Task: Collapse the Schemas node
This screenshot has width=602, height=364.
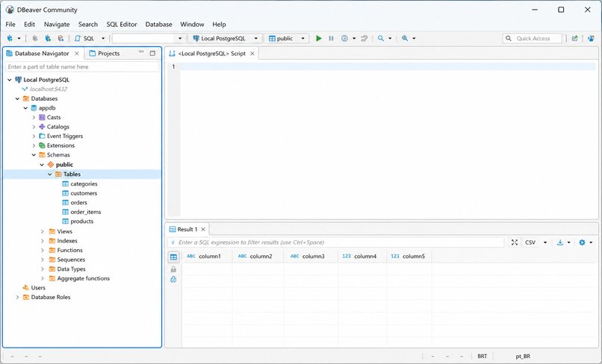Action: point(34,155)
